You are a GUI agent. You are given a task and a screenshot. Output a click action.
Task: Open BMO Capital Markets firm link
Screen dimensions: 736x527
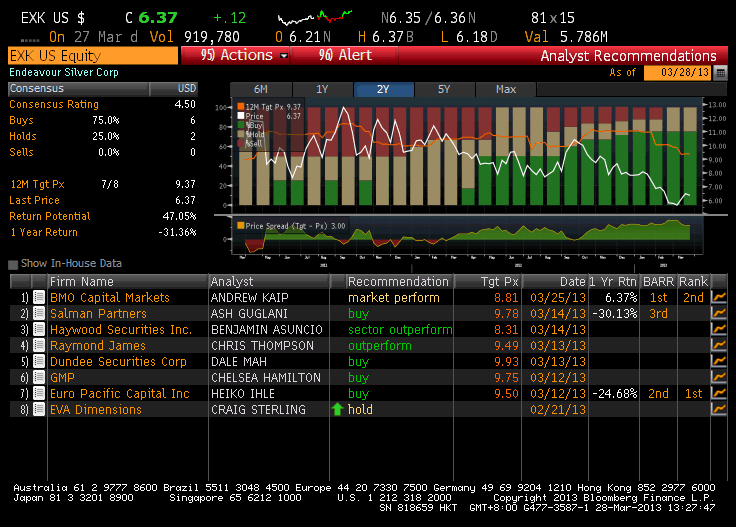[x=109, y=298]
